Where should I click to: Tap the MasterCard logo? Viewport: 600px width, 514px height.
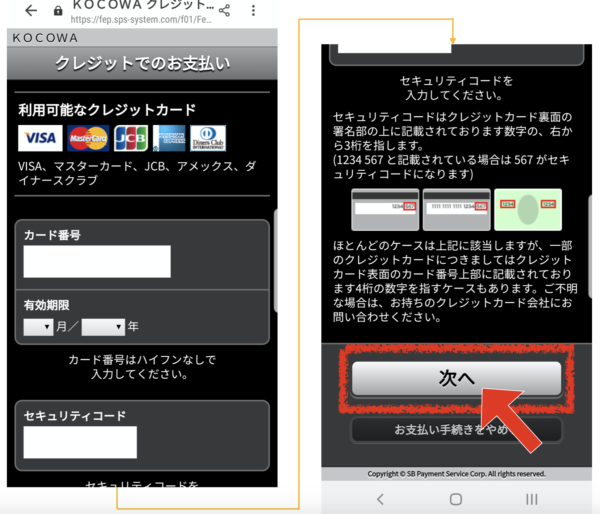point(88,138)
